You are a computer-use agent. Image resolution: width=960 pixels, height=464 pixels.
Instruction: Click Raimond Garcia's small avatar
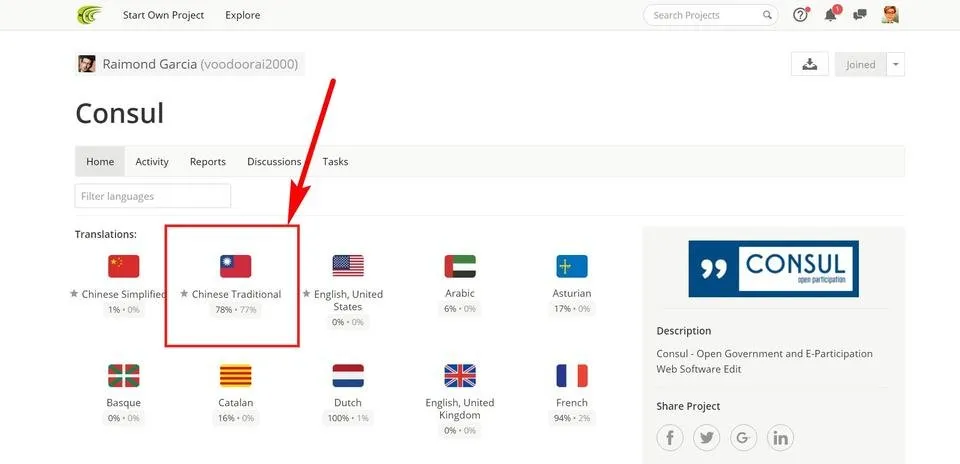[87, 64]
